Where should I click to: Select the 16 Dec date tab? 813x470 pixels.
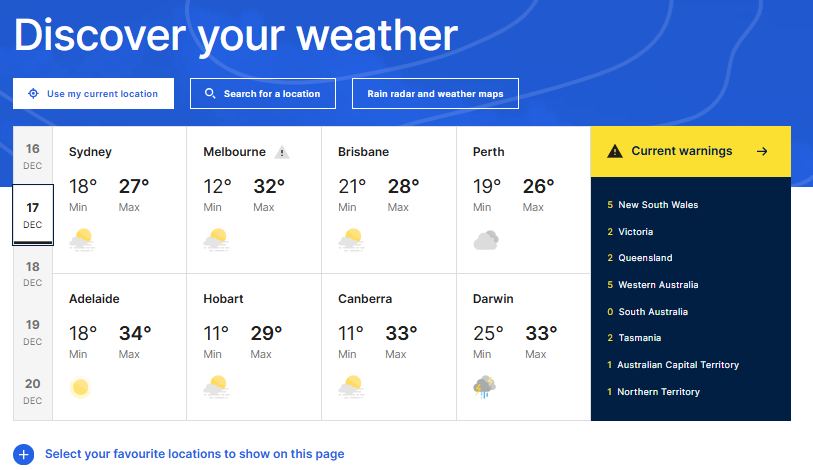[33, 155]
